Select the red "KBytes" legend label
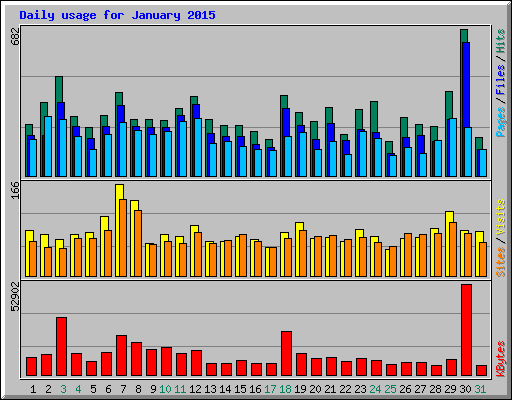This screenshot has height=400, width=512. (501, 359)
